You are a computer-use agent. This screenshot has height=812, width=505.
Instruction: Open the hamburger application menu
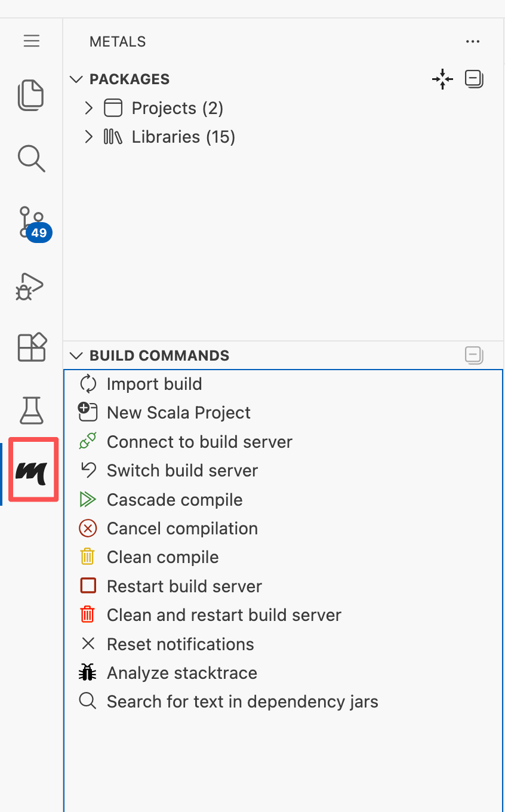32,41
